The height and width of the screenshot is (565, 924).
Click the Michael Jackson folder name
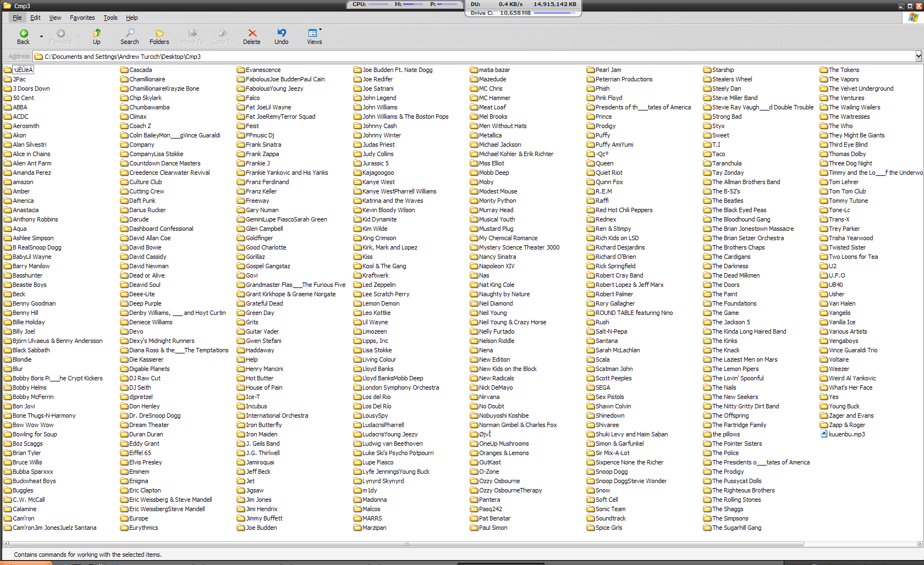pos(500,145)
